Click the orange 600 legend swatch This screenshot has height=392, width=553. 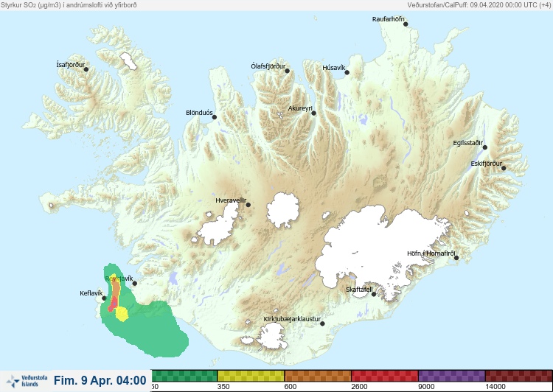(x=318, y=376)
